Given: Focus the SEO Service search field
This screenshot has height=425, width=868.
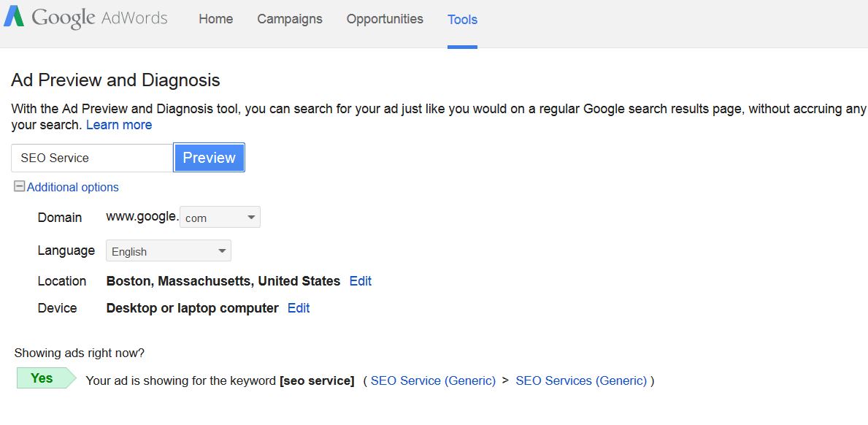Looking at the screenshot, I should 92,158.
